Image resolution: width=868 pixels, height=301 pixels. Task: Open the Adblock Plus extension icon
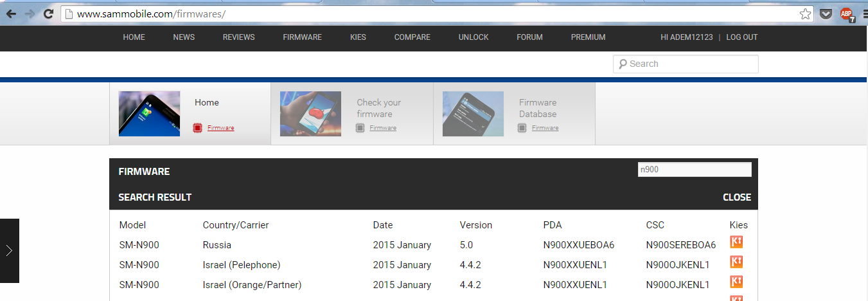(x=847, y=14)
